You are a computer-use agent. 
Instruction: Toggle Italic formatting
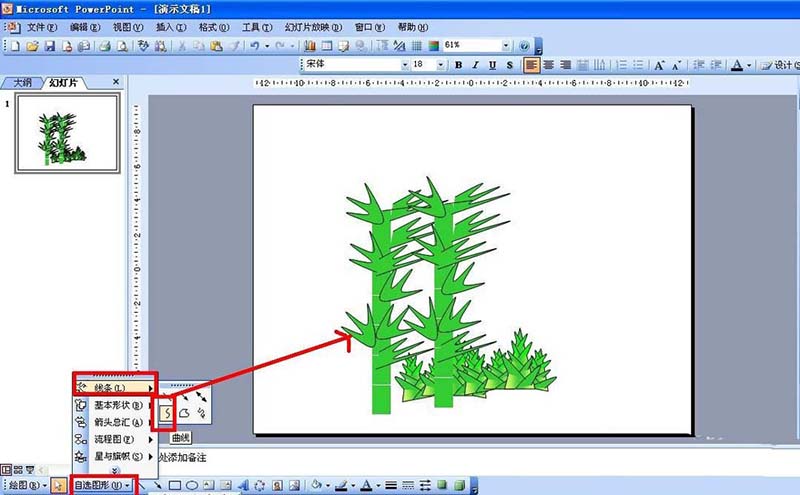(475, 65)
